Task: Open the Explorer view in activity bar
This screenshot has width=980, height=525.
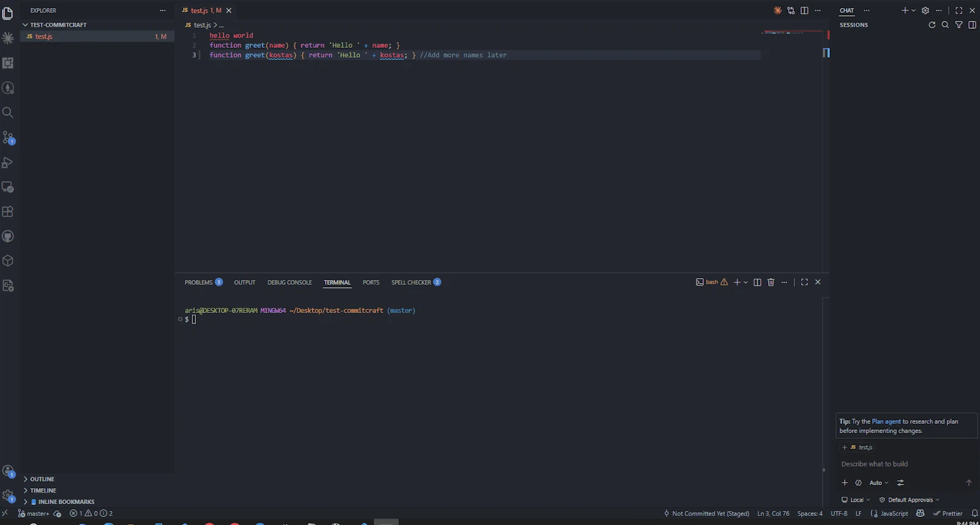Action: click(8, 13)
